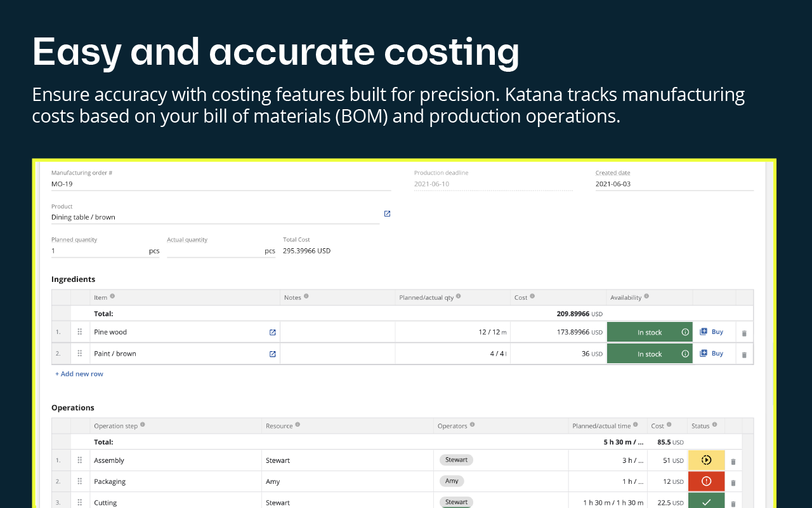
Task: Click the red blocked status icon on Packaging
Action: (x=706, y=481)
